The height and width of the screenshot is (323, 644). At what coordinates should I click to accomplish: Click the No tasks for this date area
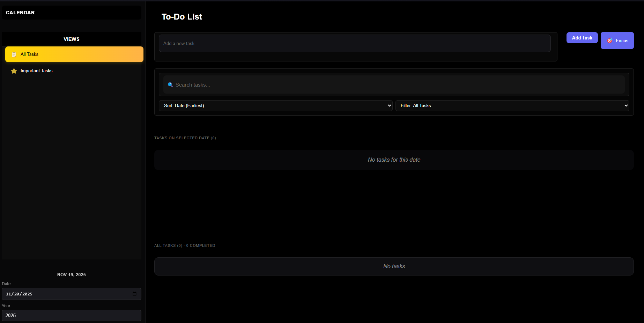pyautogui.click(x=394, y=160)
